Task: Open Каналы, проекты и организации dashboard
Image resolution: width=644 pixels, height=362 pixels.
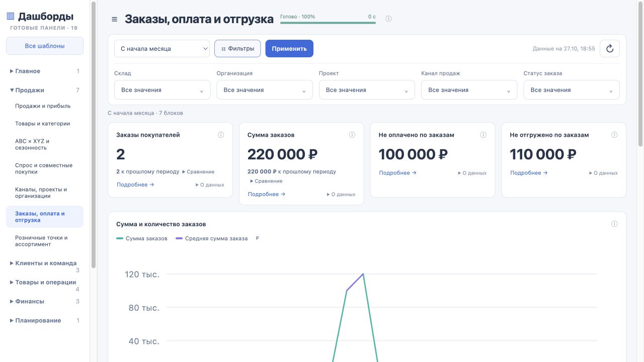Action: pyautogui.click(x=45, y=193)
